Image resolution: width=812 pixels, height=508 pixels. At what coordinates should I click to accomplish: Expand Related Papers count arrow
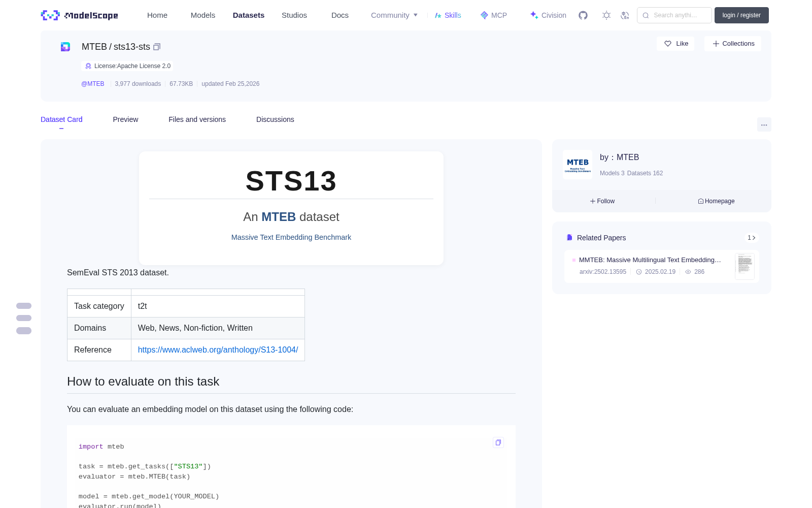(752, 238)
